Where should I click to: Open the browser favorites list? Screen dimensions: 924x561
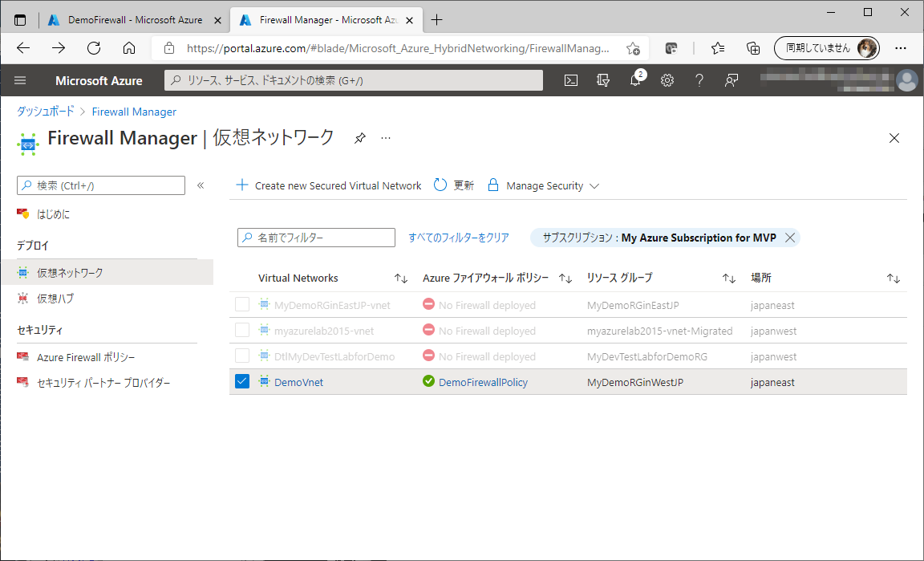pyautogui.click(x=718, y=48)
